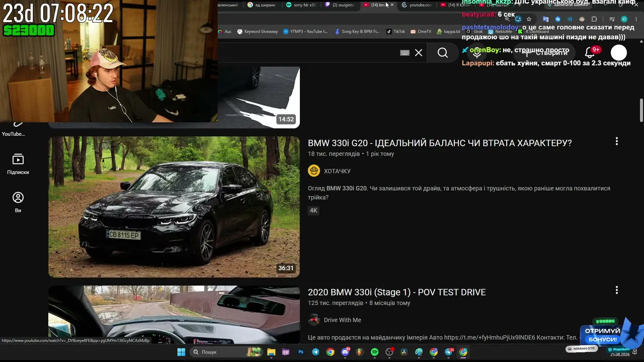This screenshot has height=362, width=644.
Task: Open the ХОТАЧКУ channel name link
Action: click(x=337, y=171)
